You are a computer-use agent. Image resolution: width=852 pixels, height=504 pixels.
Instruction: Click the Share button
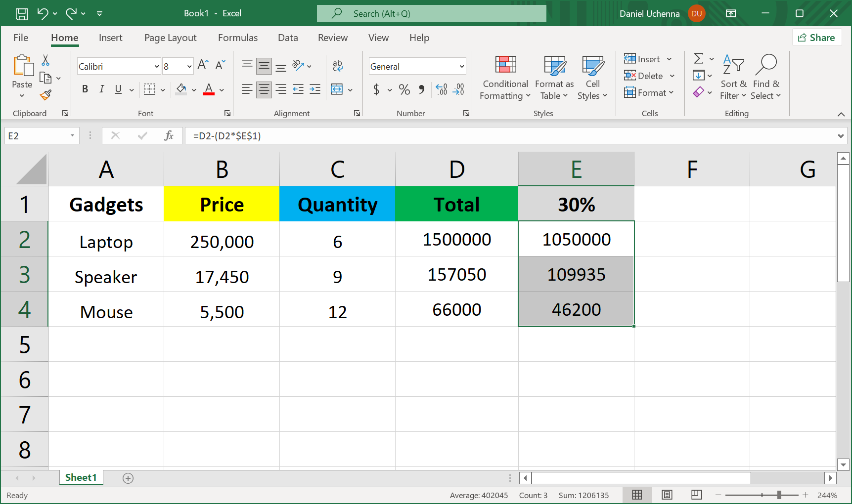(x=816, y=38)
